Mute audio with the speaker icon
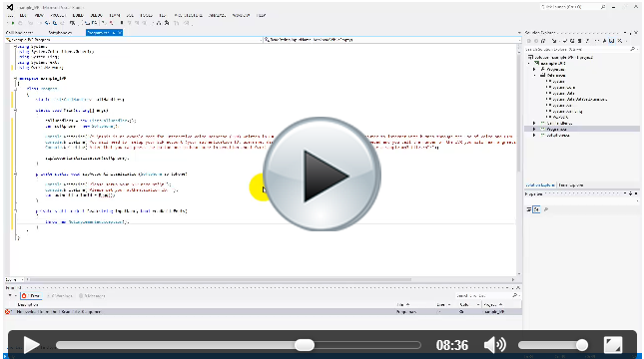644x359 pixels. pyautogui.click(x=495, y=345)
